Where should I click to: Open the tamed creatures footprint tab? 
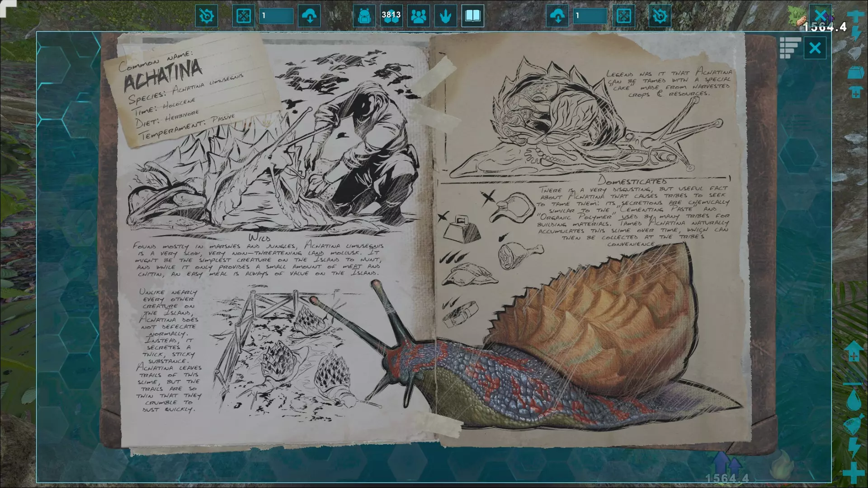coord(446,16)
